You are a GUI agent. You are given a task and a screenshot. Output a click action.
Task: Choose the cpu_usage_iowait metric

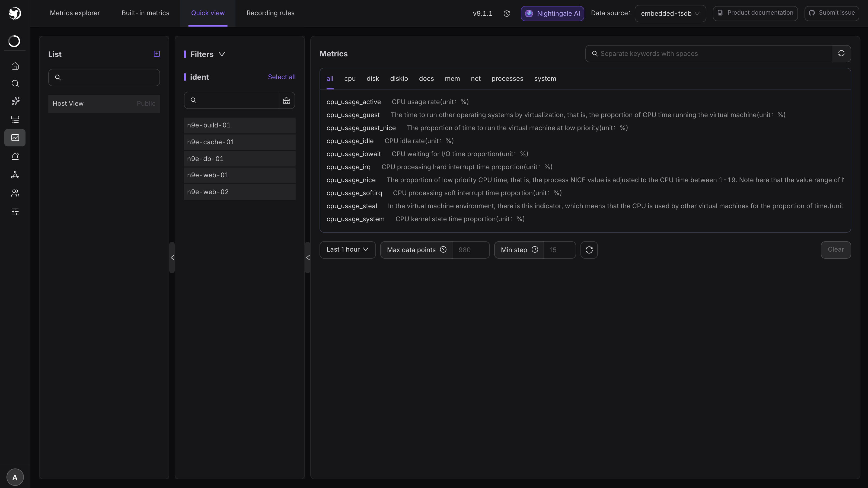point(353,154)
